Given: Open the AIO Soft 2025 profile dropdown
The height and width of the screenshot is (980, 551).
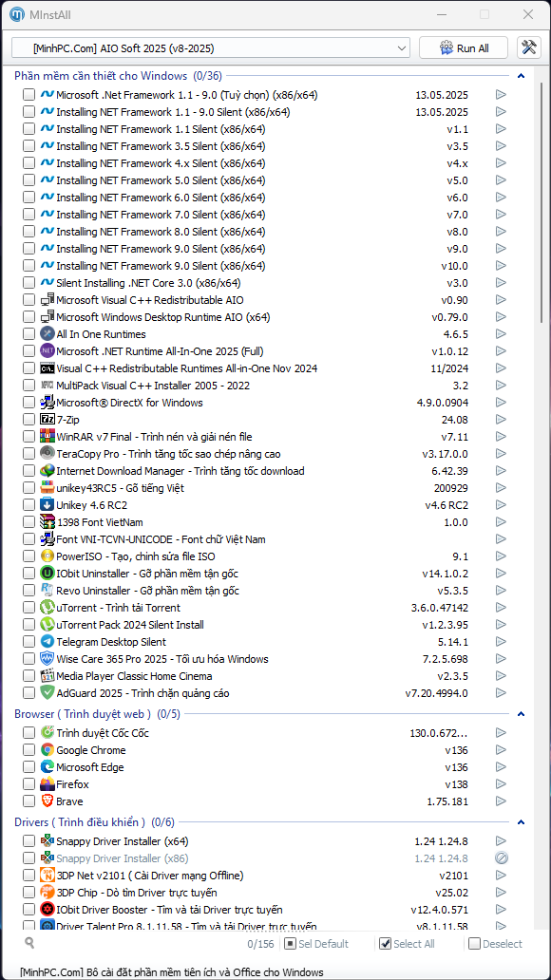Looking at the screenshot, I should point(211,48).
